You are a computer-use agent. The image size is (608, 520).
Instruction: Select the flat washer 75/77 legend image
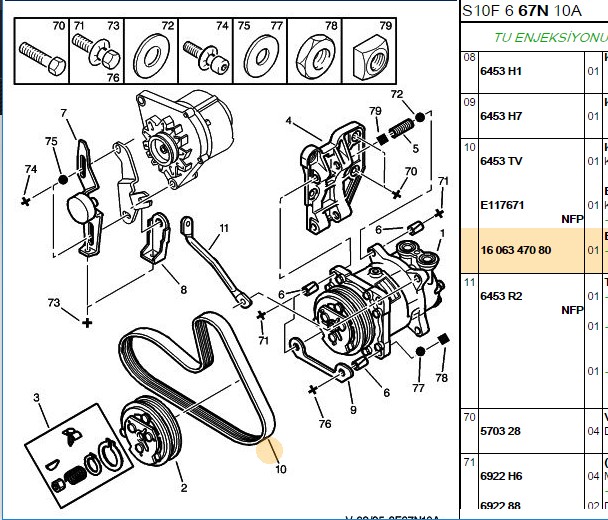coord(260,57)
